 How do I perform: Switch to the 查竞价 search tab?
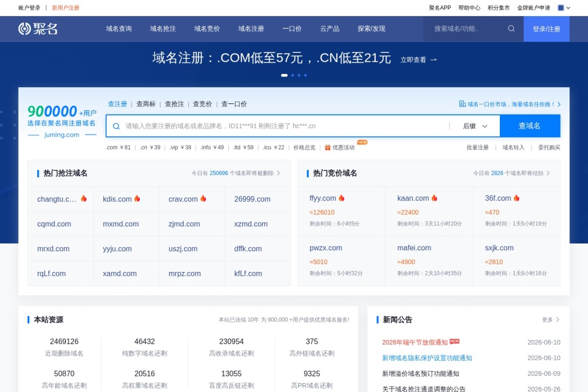pyautogui.click(x=203, y=104)
